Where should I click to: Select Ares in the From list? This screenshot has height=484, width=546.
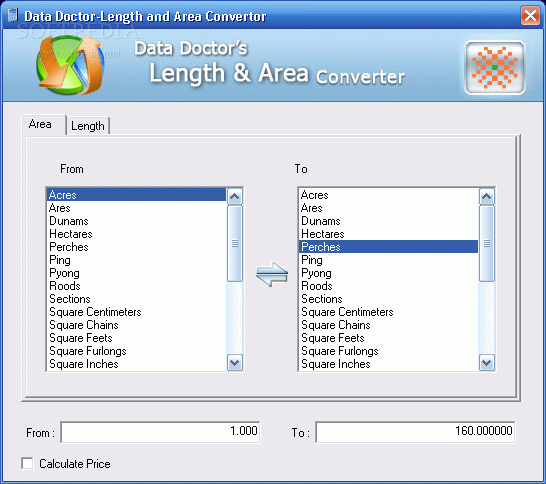coord(136,208)
